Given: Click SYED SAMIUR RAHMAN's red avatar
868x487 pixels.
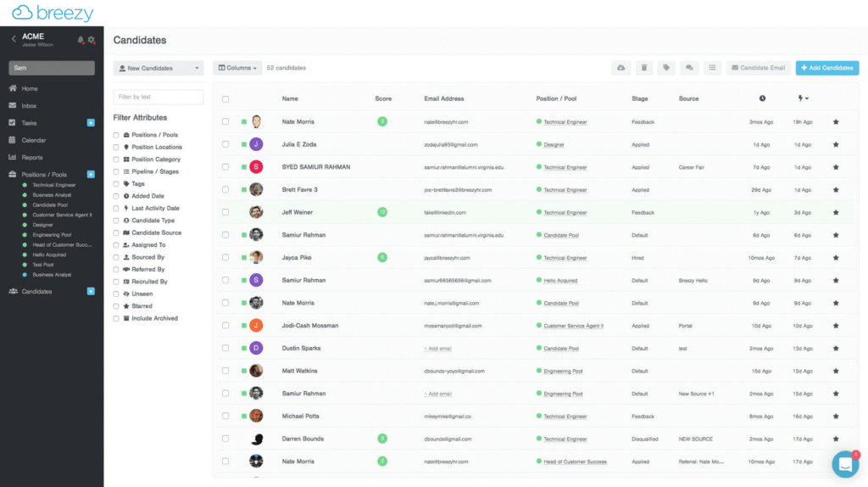Looking at the screenshot, I should tap(256, 167).
